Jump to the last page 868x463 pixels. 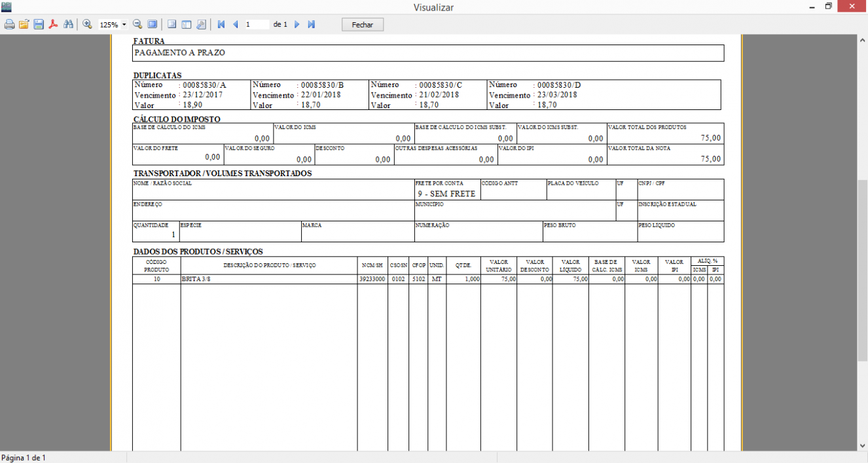[312, 24]
